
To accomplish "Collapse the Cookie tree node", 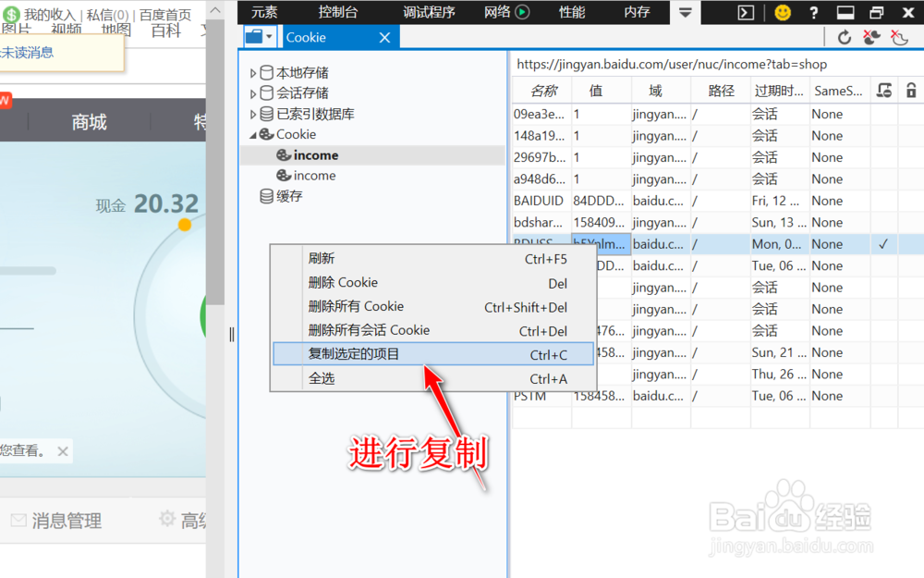I will point(253,135).
